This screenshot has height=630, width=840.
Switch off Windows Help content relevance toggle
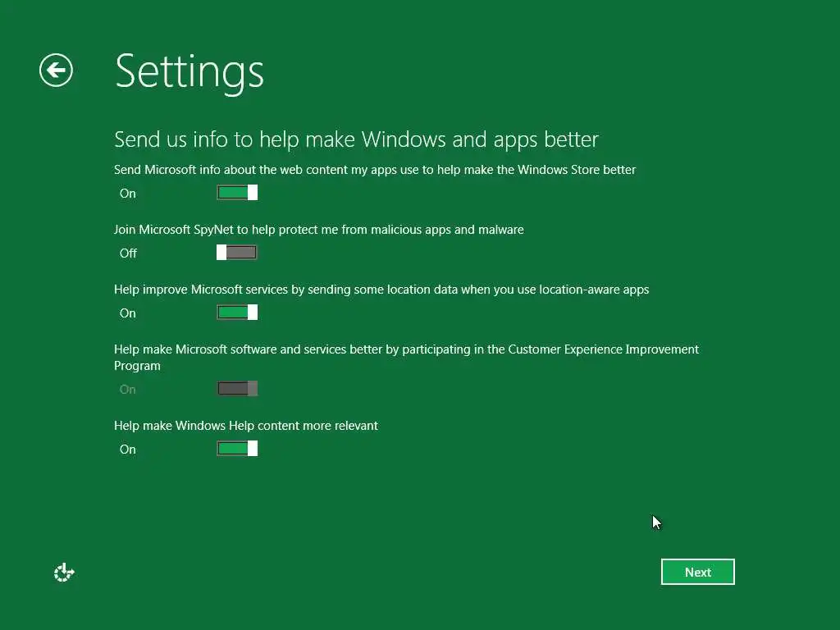point(237,449)
